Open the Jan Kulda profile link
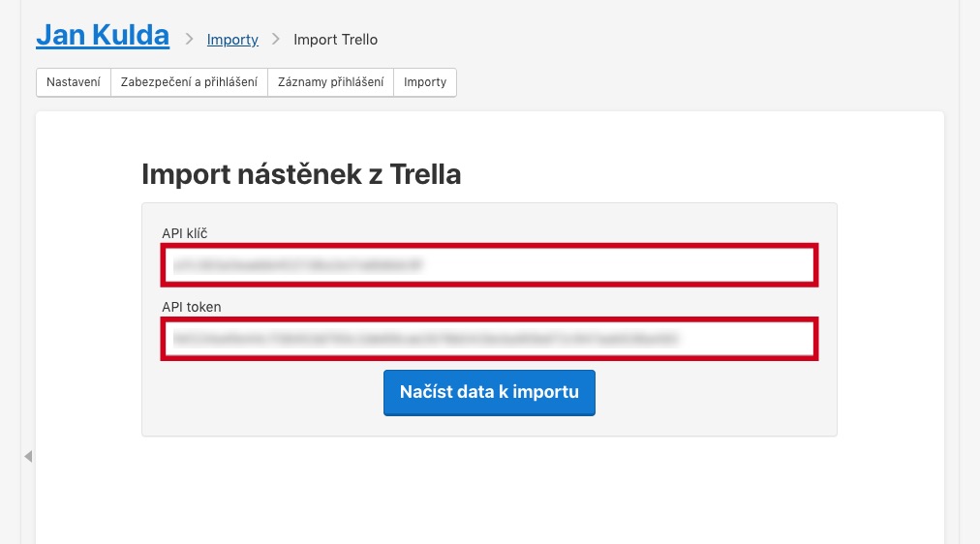 103,35
